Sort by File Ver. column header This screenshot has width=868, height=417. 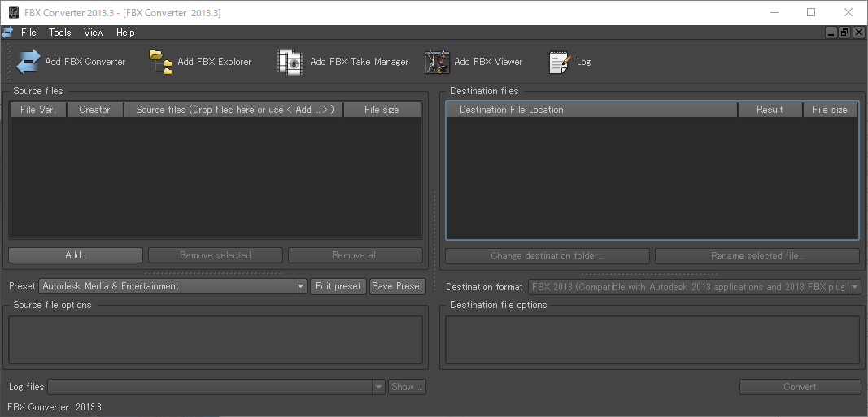tap(38, 110)
